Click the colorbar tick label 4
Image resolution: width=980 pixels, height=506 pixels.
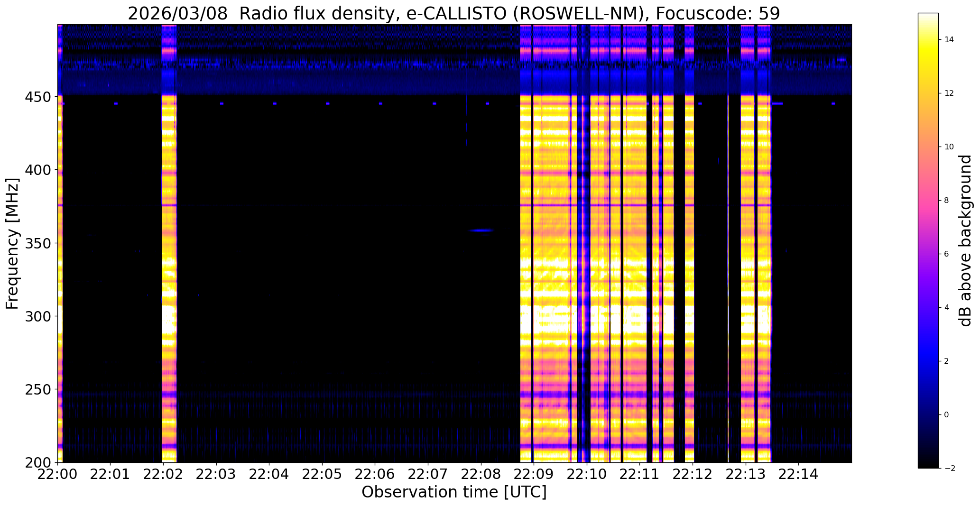[947, 308]
